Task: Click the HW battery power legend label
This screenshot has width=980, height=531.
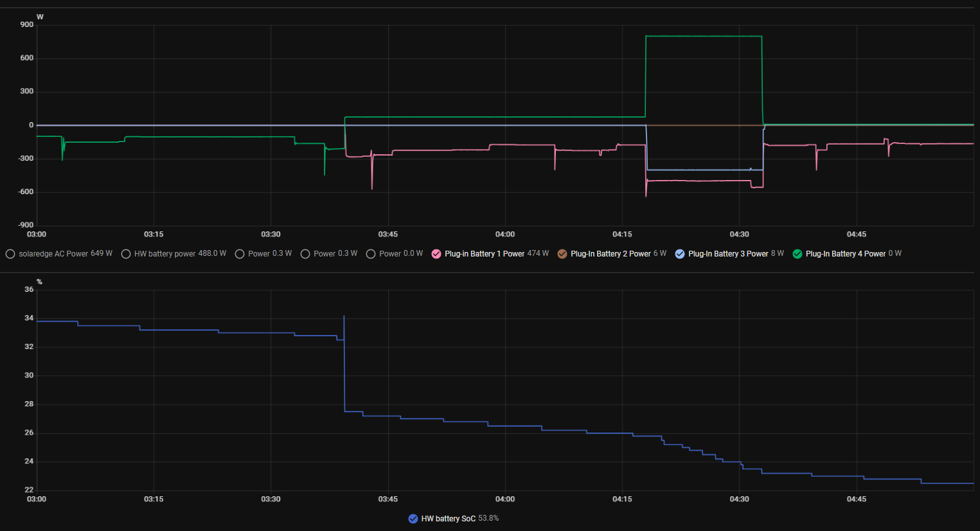Action: tap(165, 254)
